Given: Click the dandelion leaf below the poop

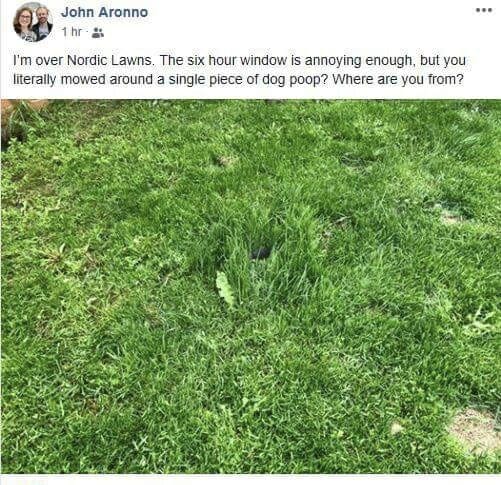Looking at the screenshot, I should click(225, 289).
